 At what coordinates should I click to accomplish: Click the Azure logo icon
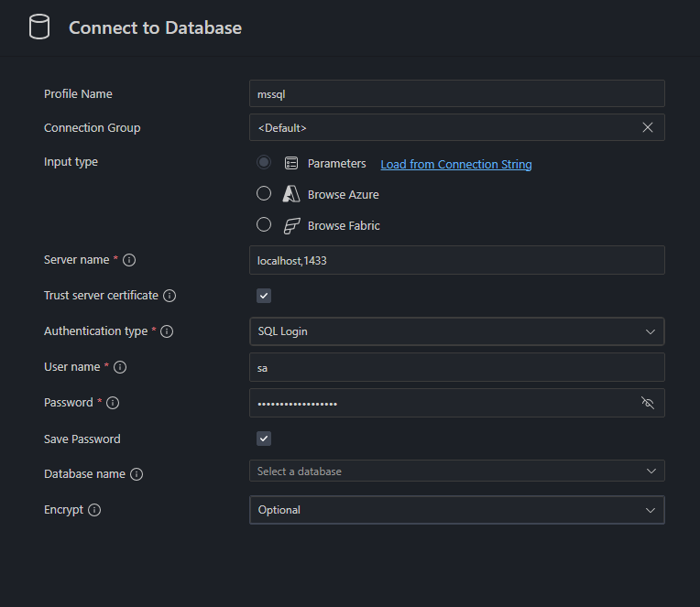point(291,194)
